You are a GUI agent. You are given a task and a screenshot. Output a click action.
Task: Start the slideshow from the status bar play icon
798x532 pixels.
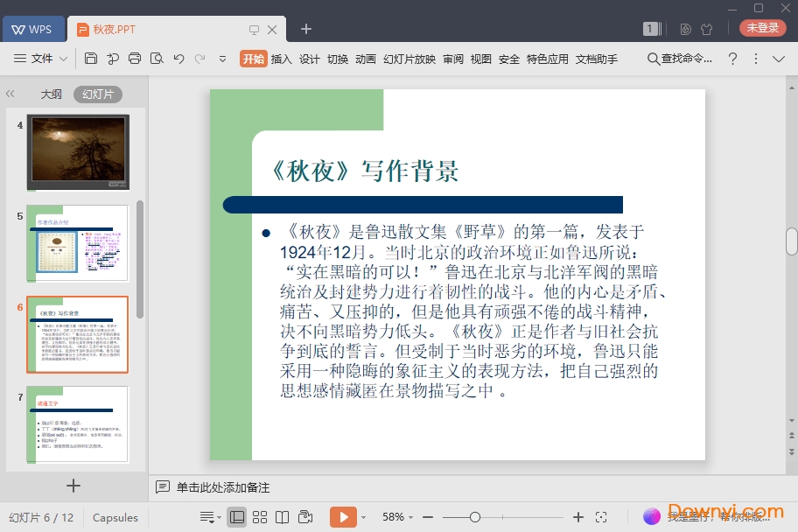point(344,516)
